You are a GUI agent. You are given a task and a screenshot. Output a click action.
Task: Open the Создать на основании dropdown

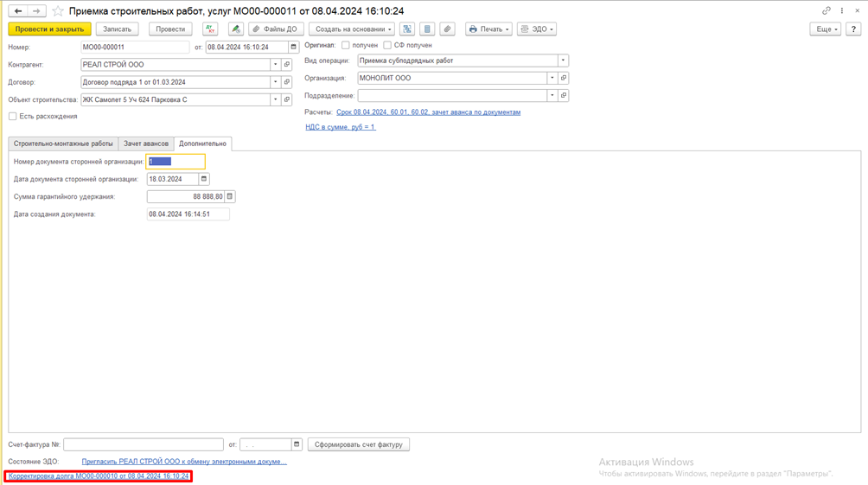[351, 29]
